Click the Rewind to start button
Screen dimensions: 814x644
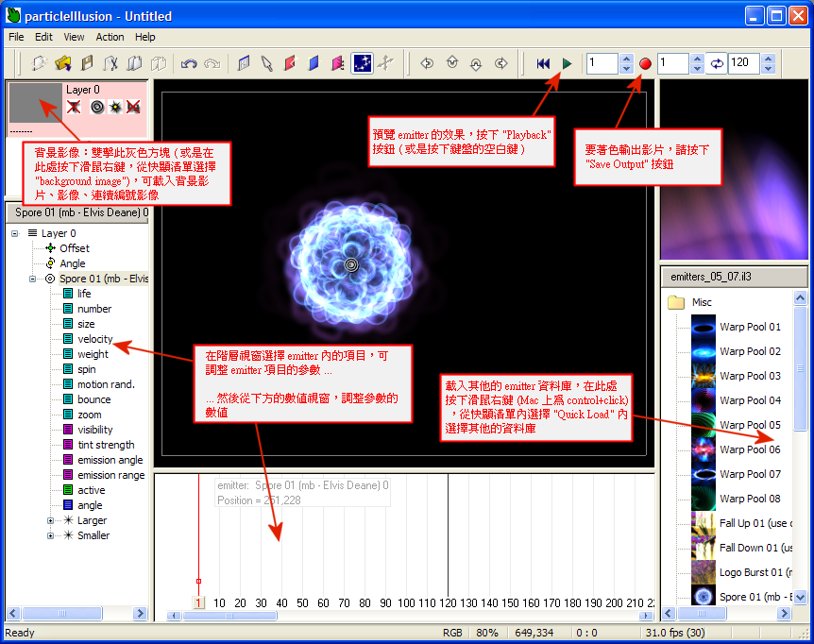click(x=543, y=63)
